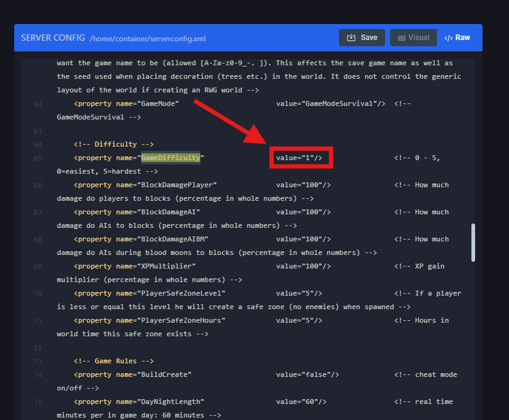Switch to Raw editor tab

pyautogui.click(x=457, y=38)
